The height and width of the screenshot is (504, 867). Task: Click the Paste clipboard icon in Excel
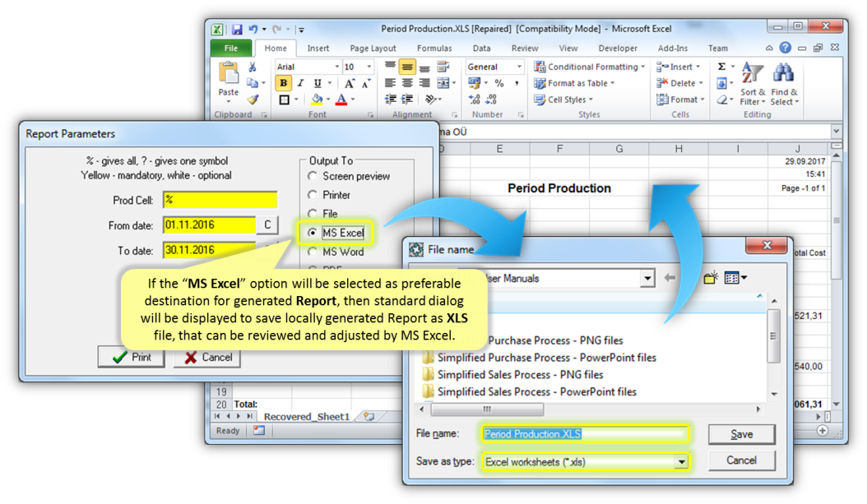229,73
